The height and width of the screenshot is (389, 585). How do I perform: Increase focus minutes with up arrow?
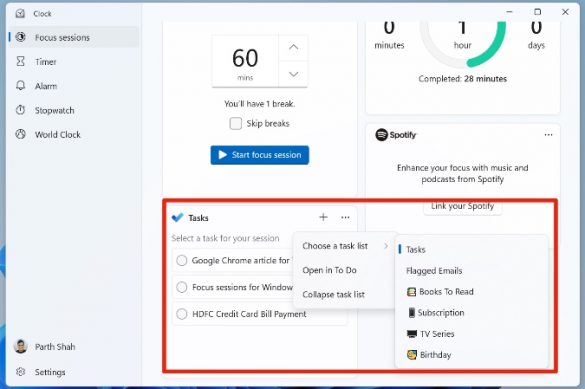coord(294,47)
